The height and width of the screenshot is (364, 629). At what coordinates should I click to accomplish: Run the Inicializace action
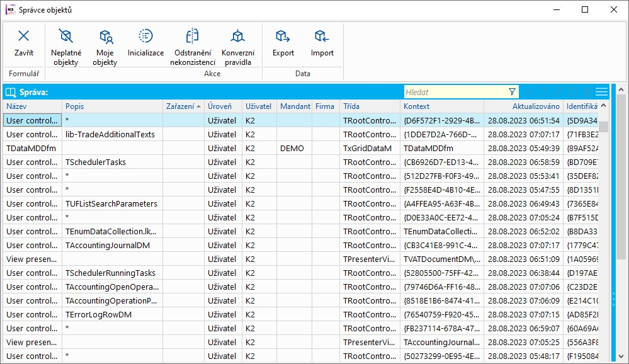(145, 36)
